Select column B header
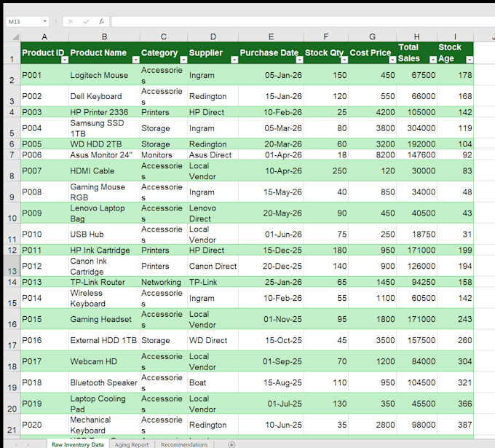Viewport: 495px width, 448px height. point(104,37)
